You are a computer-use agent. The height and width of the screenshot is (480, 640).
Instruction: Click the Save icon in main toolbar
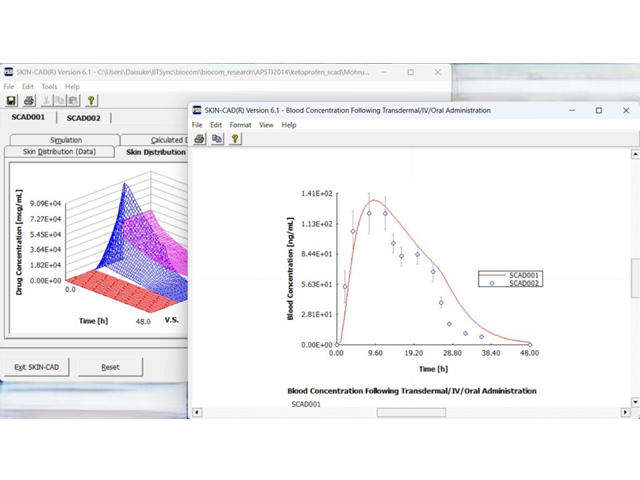point(11,100)
